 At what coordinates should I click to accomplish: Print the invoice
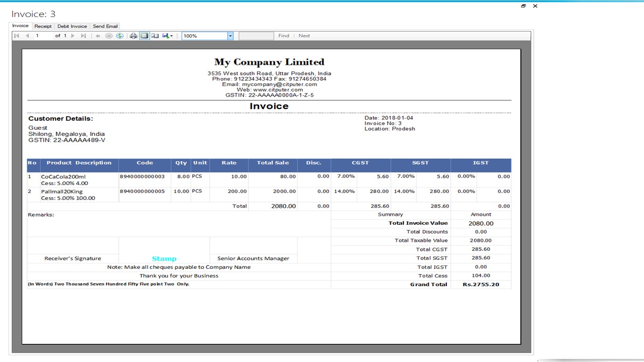pyautogui.click(x=133, y=35)
